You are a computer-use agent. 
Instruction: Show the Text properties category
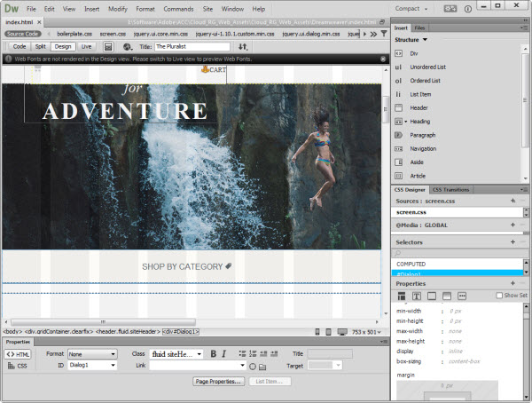[417, 296]
